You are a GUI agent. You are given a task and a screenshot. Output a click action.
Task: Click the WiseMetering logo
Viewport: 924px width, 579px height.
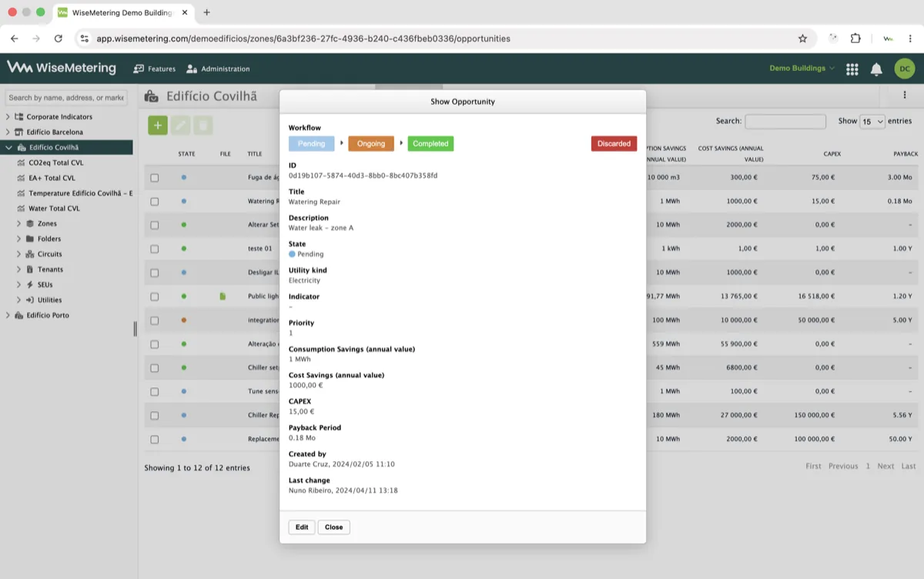point(62,68)
